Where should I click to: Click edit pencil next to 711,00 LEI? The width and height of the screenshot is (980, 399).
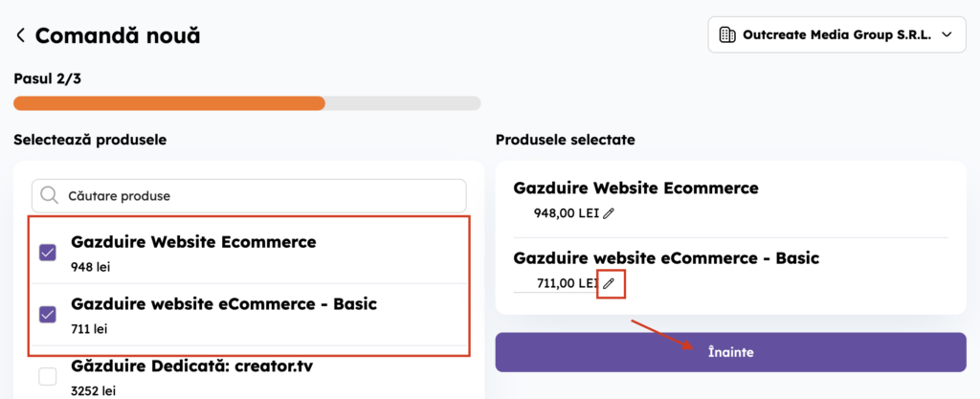pyautogui.click(x=610, y=283)
